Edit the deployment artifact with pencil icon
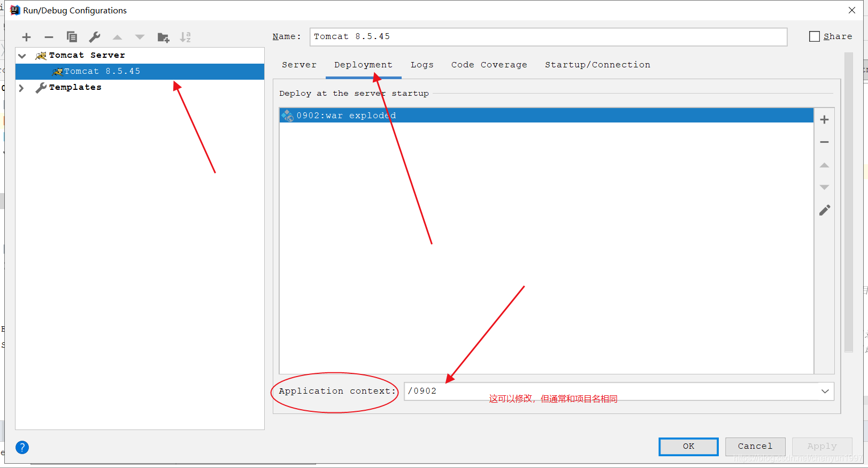 tap(825, 210)
